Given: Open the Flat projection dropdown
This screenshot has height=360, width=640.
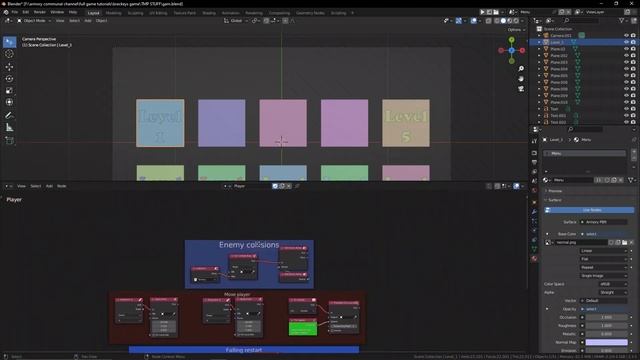Looking at the screenshot, I should (603, 259).
